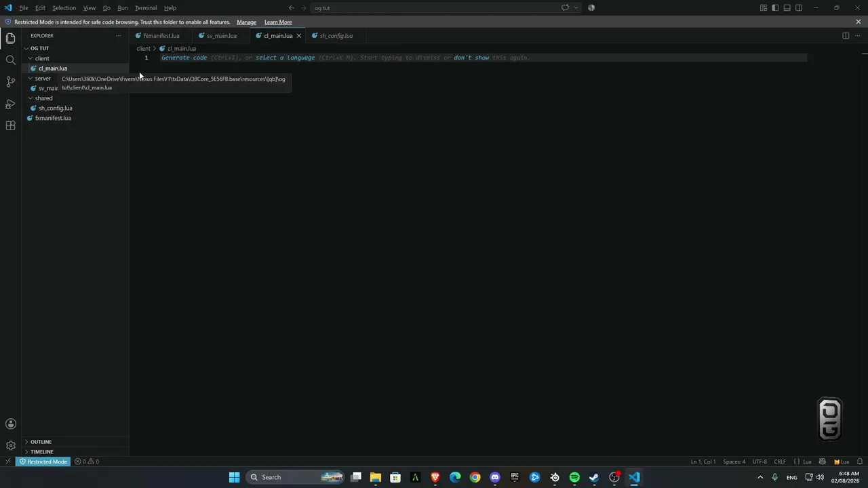
Task: Open the Accounts menu icon
Action: click(x=10, y=424)
